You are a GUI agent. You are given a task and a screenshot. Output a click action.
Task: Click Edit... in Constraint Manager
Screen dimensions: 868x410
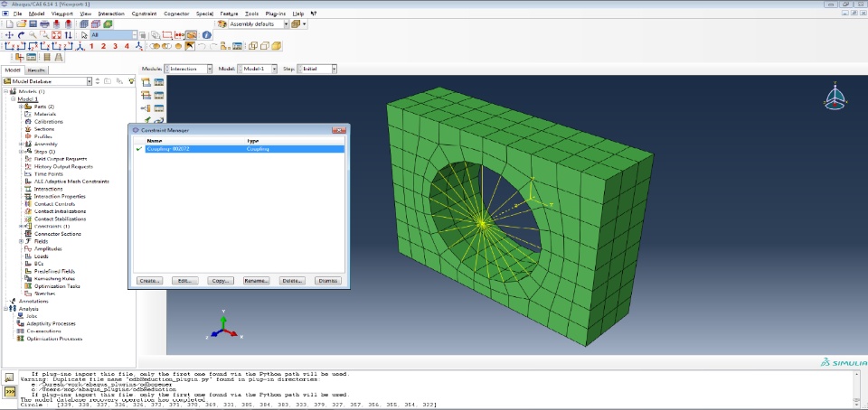184,281
